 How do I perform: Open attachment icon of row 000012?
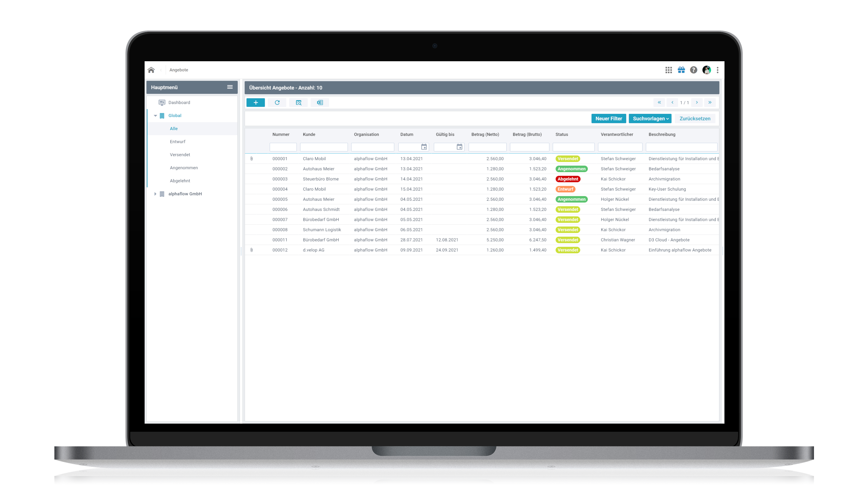tap(252, 250)
